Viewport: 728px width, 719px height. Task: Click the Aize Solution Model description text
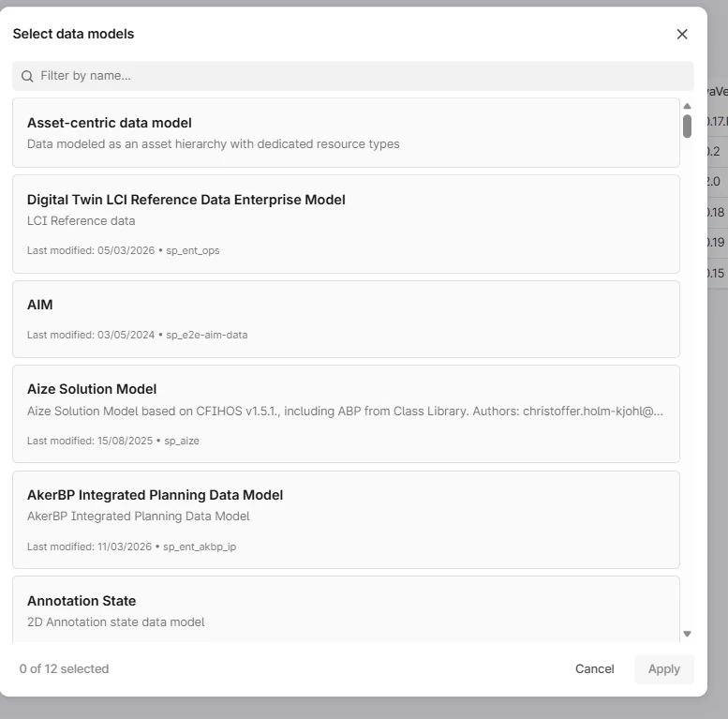(x=346, y=411)
